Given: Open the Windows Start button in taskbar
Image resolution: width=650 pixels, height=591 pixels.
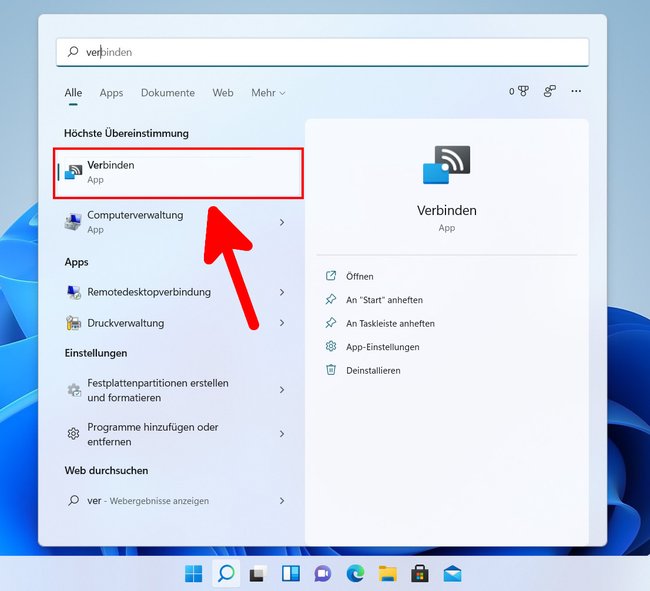Looking at the screenshot, I should point(194,574).
